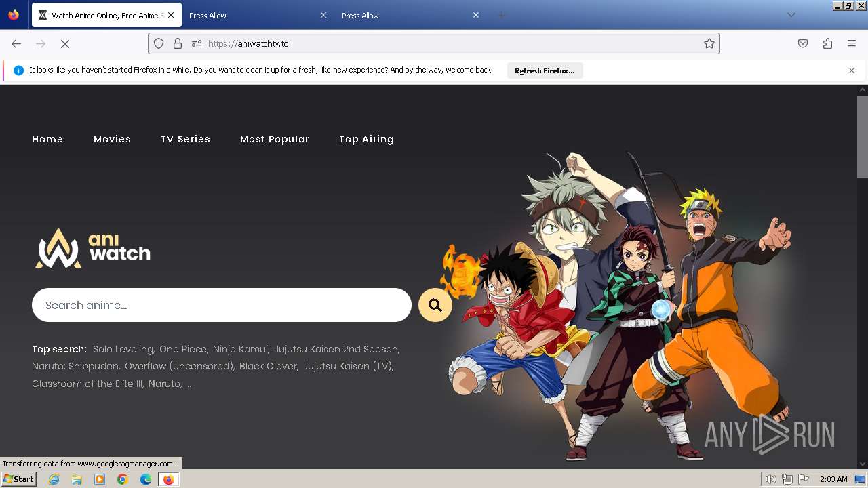Close the Watch Anime Online tab
This screenshot has width=868, height=488.
(170, 15)
